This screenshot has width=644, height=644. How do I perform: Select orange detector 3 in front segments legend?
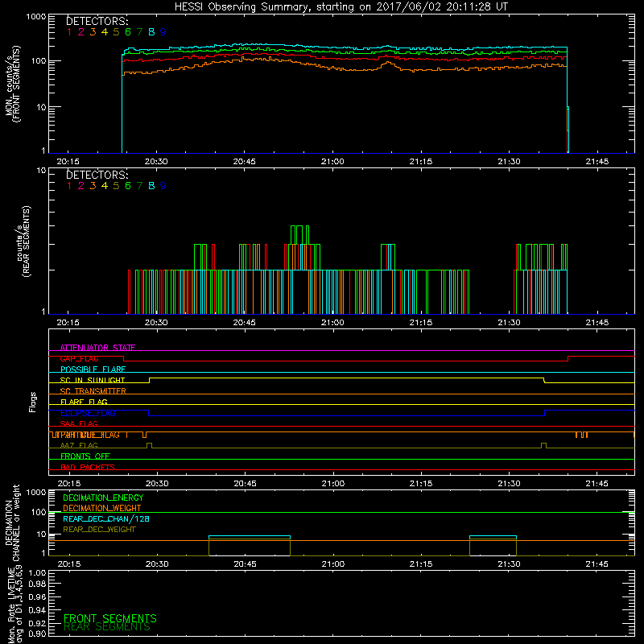pos(93,32)
